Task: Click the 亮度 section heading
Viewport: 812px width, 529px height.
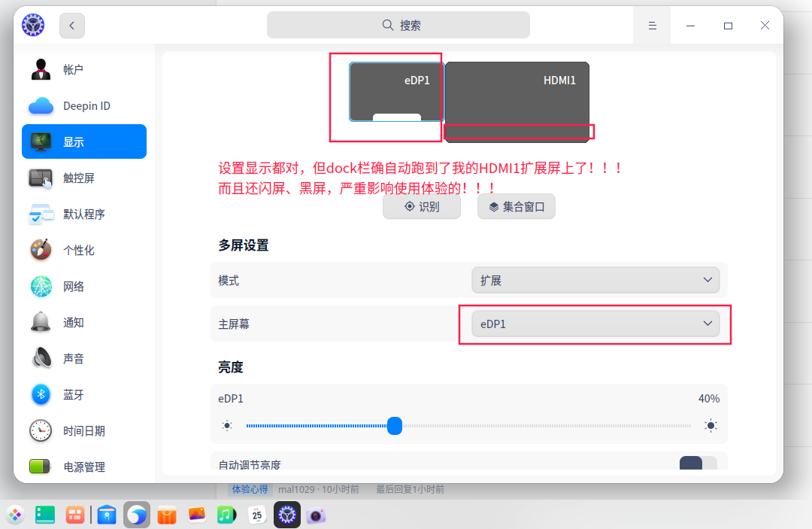Action: click(x=231, y=367)
